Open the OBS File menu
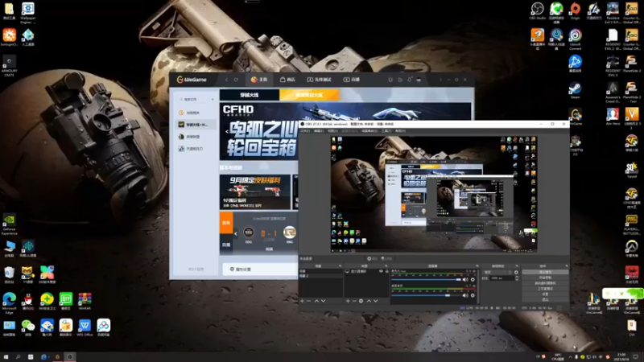This screenshot has height=362, width=644. click(305, 131)
